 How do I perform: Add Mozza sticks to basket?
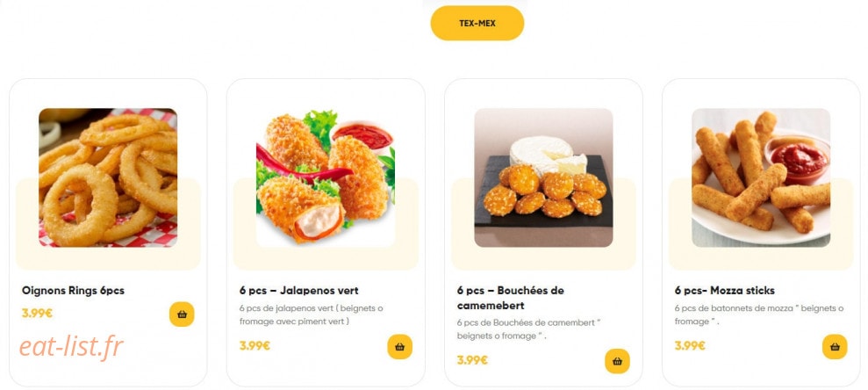point(835,347)
